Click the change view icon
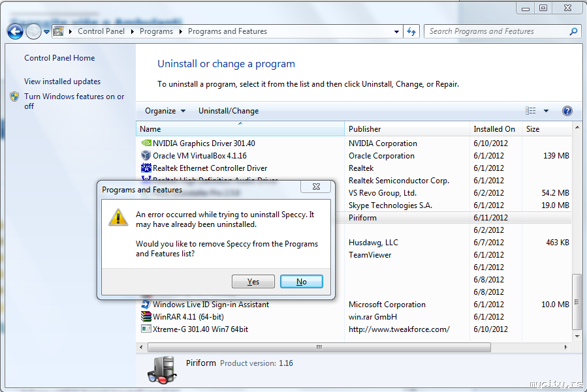Viewport: 587px width, 392px height. 530,111
